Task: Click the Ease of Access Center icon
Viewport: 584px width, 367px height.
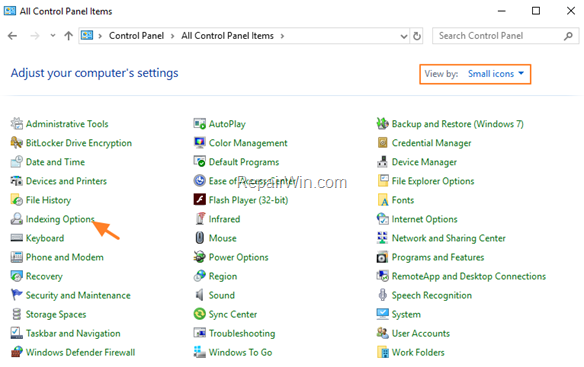Action: [x=200, y=181]
